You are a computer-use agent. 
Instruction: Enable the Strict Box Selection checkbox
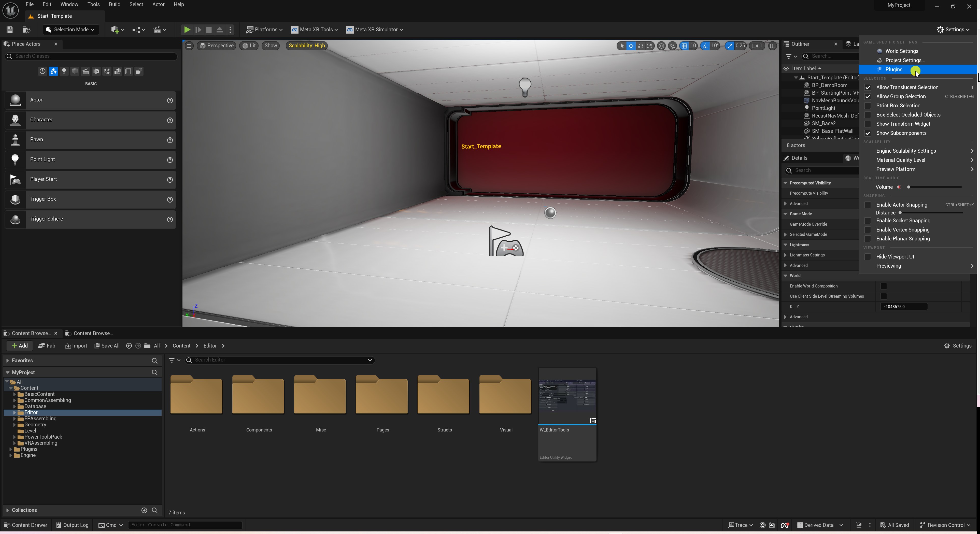pos(867,106)
